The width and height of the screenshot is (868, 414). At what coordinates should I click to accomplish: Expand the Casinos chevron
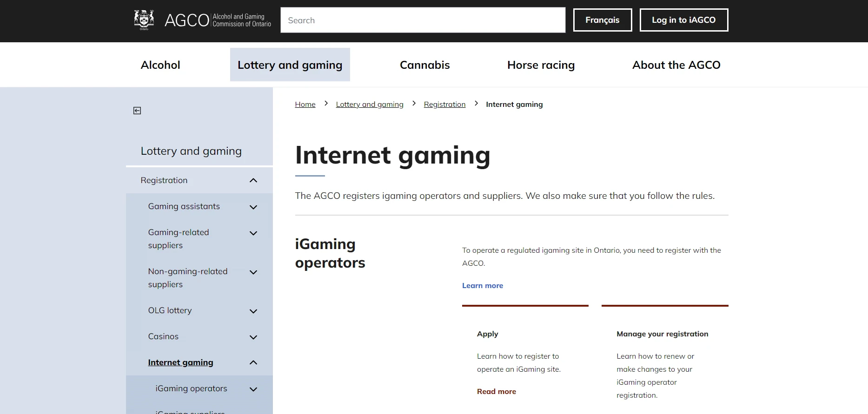coord(253,337)
